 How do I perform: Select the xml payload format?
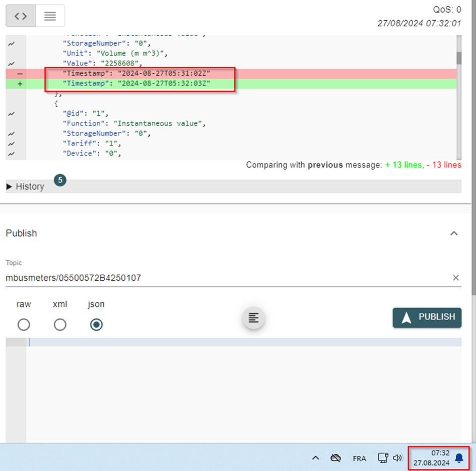click(60, 325)
